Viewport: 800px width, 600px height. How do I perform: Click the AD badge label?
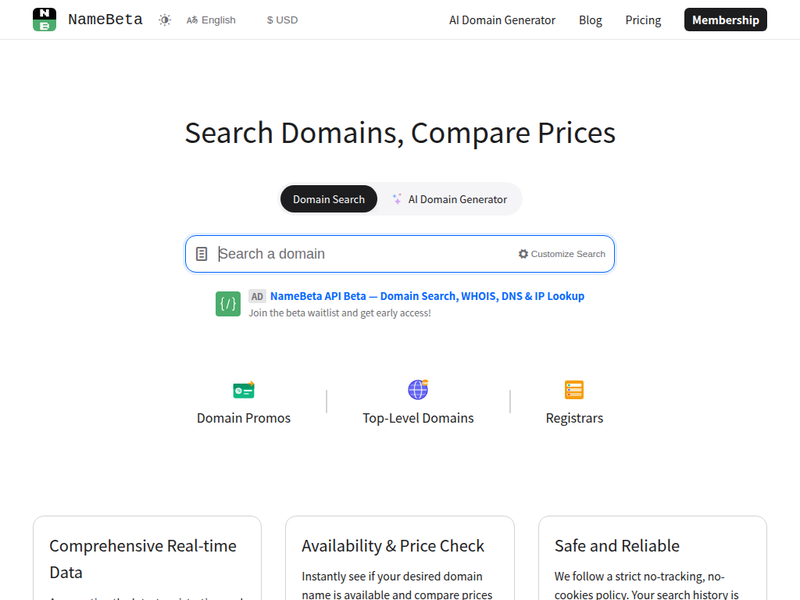(x=257, y=296)
